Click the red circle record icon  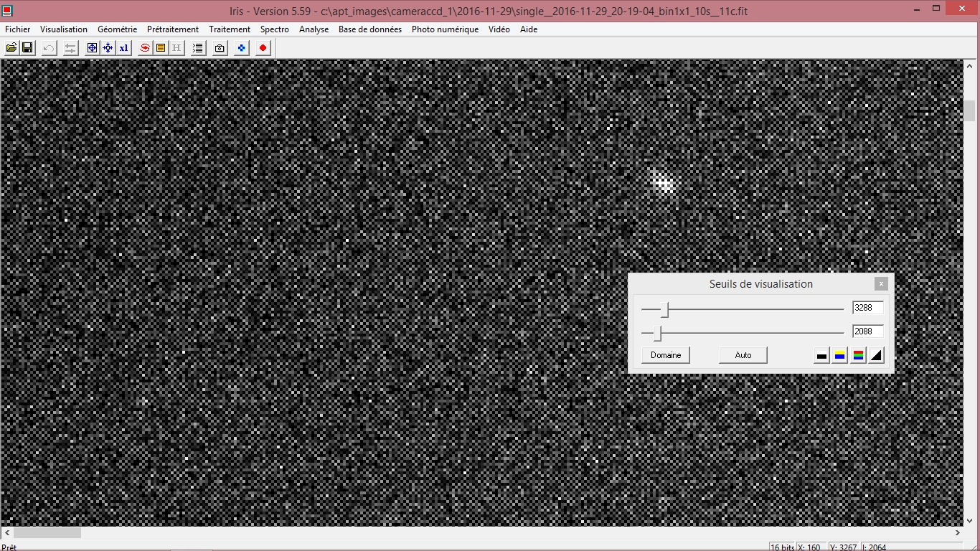pyautogui.click(x=263, y=48)
